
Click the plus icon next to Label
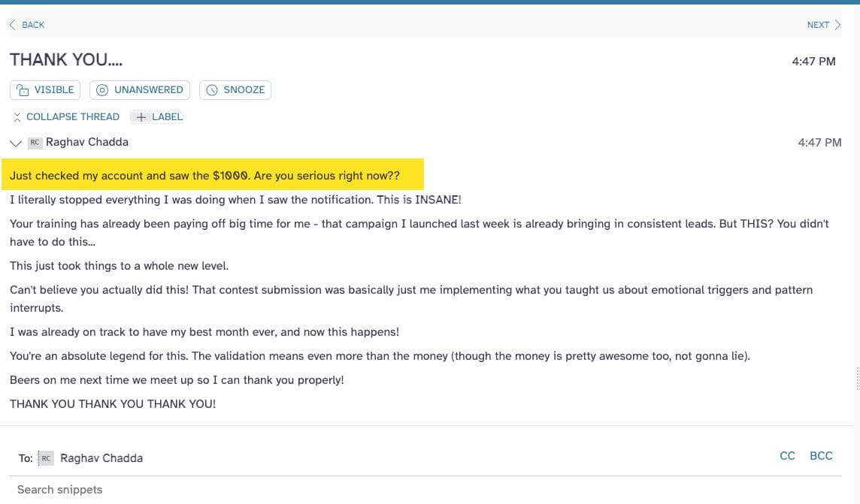(x=141, y=116)
